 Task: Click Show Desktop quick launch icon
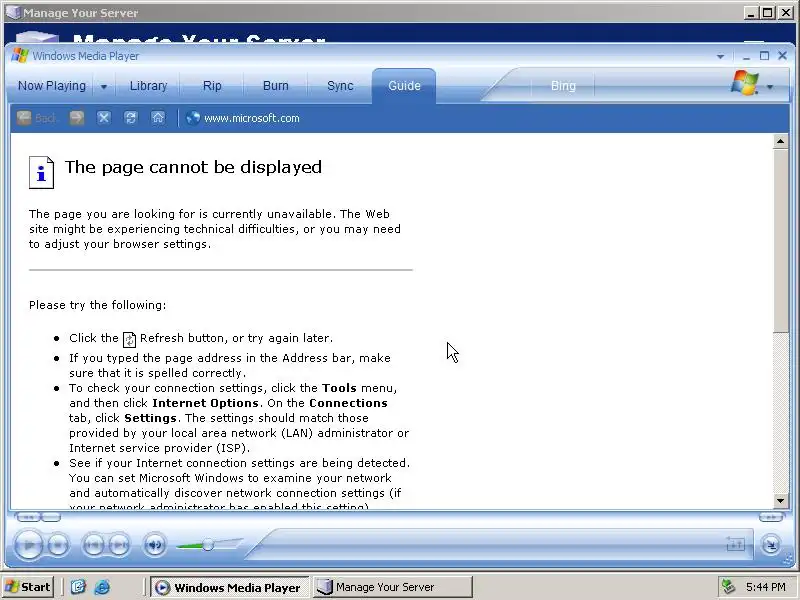click(78, 587)
